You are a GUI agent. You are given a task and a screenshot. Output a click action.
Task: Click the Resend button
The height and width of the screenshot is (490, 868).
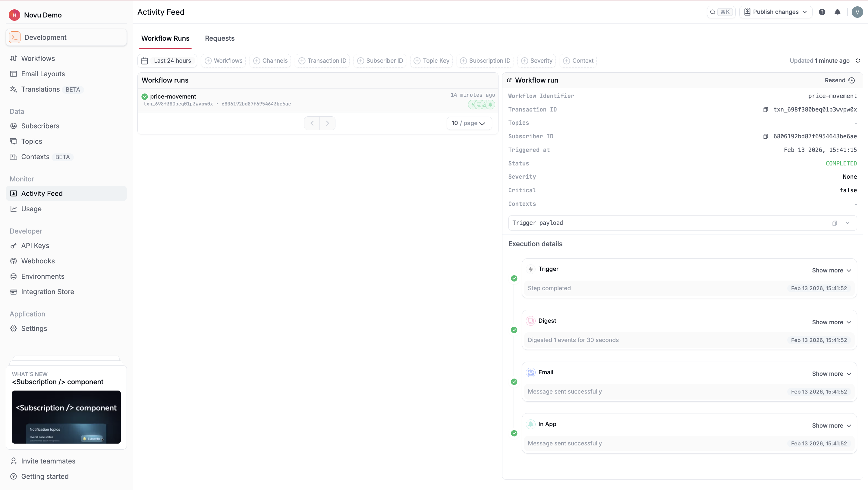click(839, 80)
